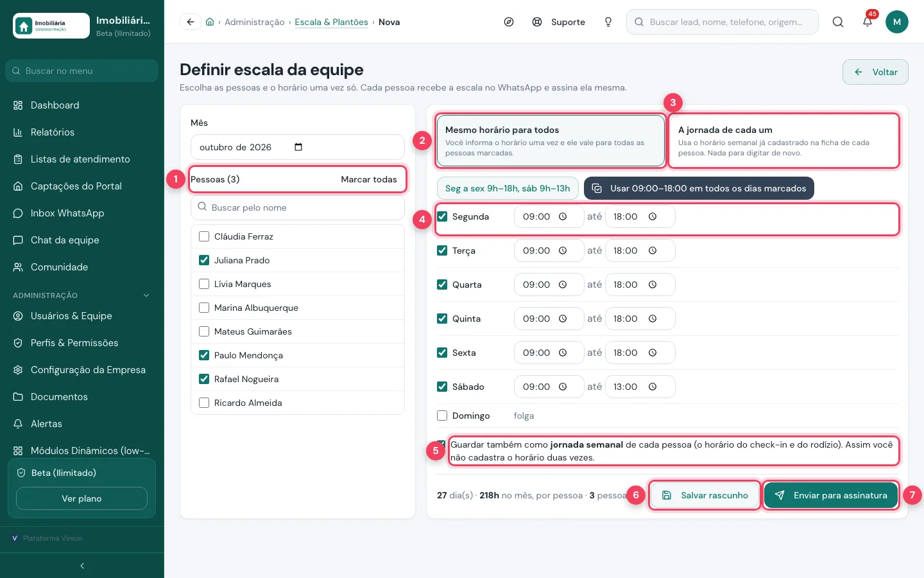Click clock icon in Segunda start time

(x=563, y=216)
